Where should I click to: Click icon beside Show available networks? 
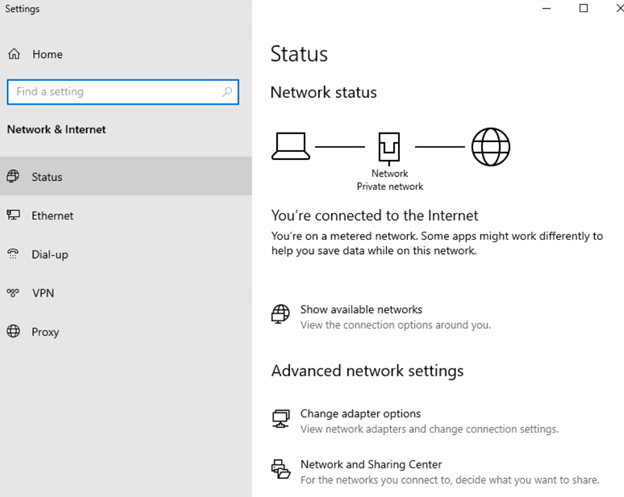point(281,315)
